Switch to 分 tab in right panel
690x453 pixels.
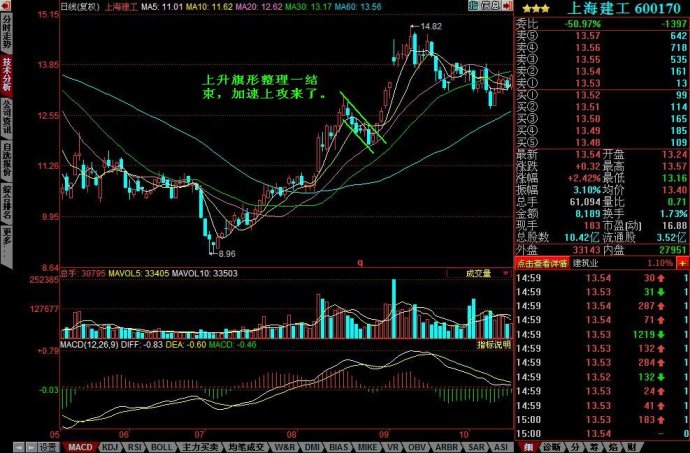[575, 448]
